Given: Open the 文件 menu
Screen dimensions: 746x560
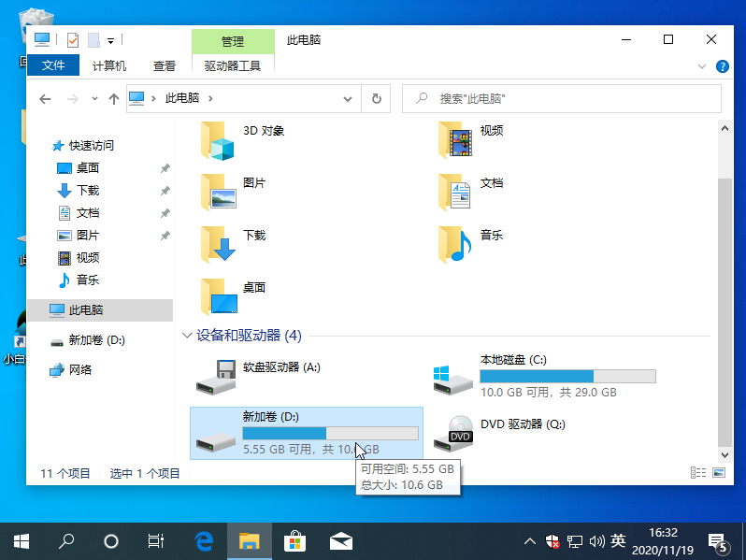Looking at the screenshot, I should point(53,65).
